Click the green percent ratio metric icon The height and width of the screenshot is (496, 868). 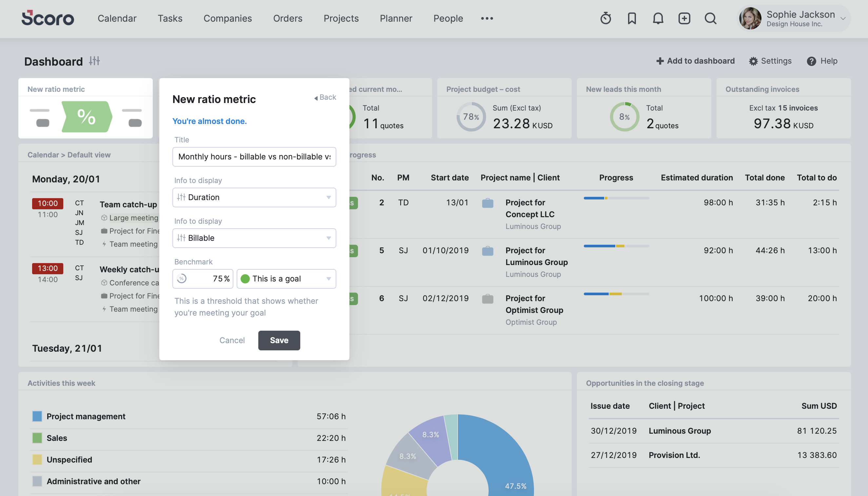pos(87,116)
